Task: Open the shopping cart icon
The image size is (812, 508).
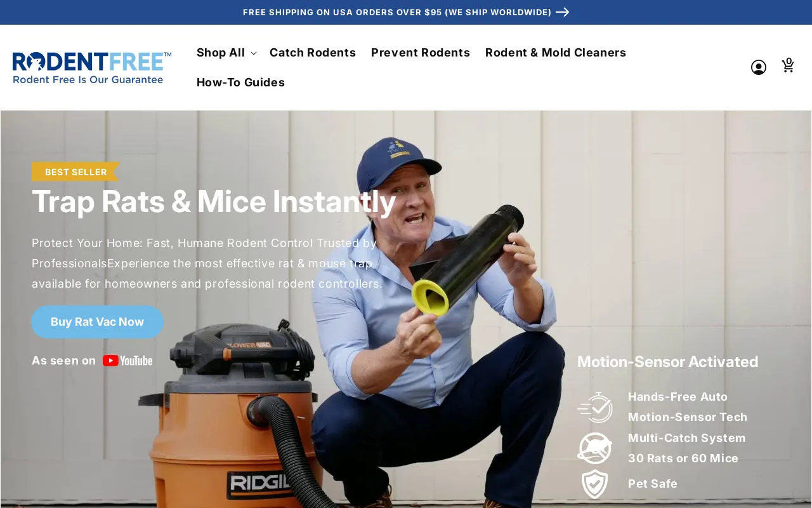Action: click(788, 65)
